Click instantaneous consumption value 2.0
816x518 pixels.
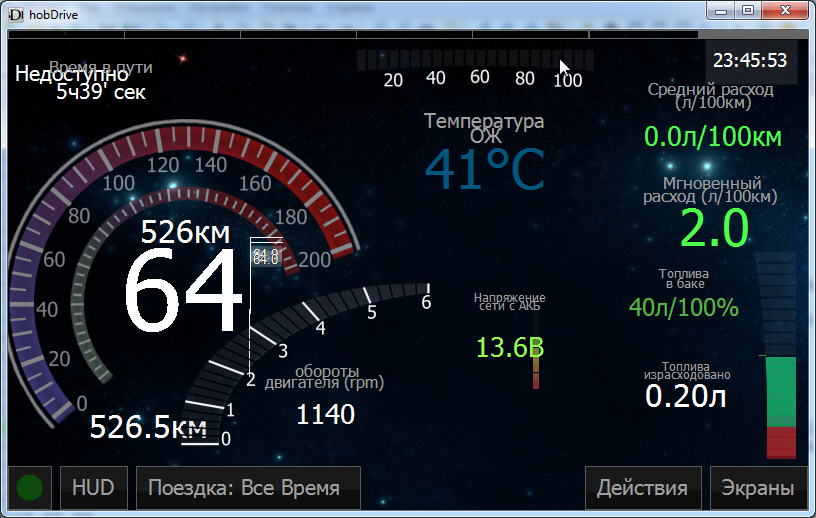point(715,228)
